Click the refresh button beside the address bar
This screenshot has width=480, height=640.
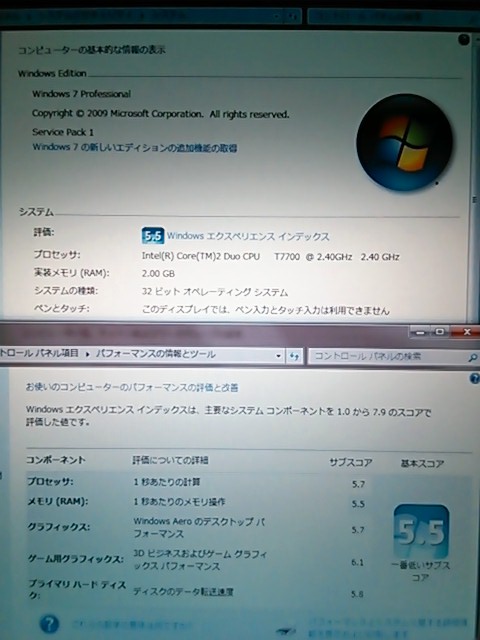pos(294,356)
